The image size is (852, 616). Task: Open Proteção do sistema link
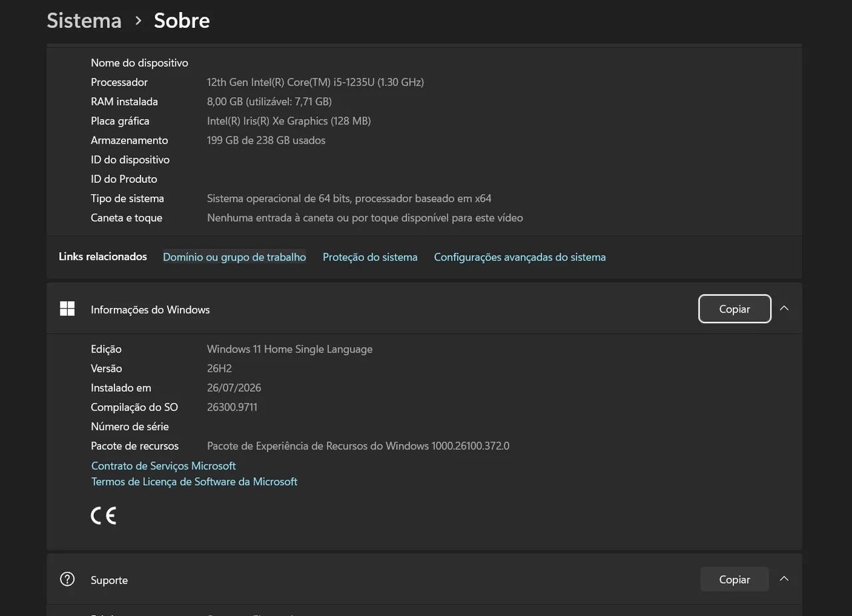click(370, 257)
